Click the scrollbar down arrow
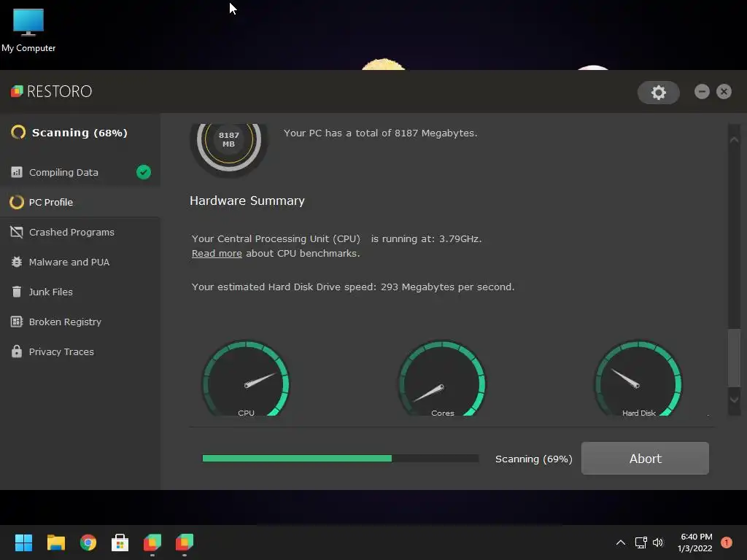 click(734, 400)
